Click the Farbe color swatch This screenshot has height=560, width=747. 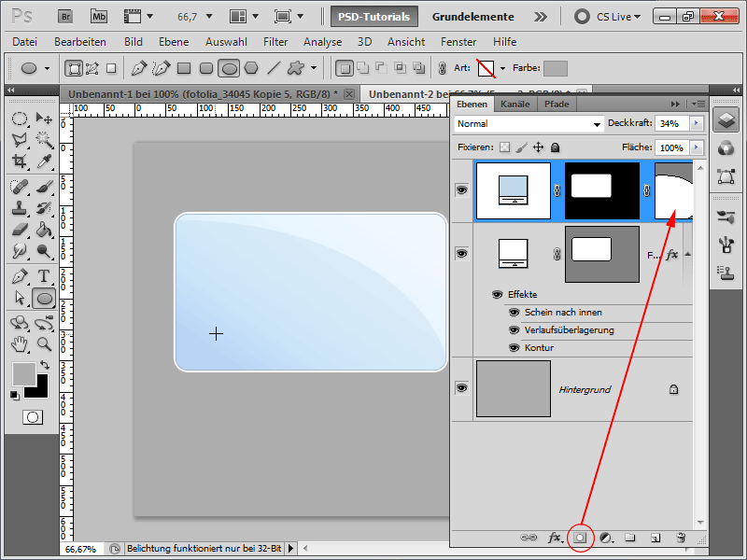coord(556,68)
